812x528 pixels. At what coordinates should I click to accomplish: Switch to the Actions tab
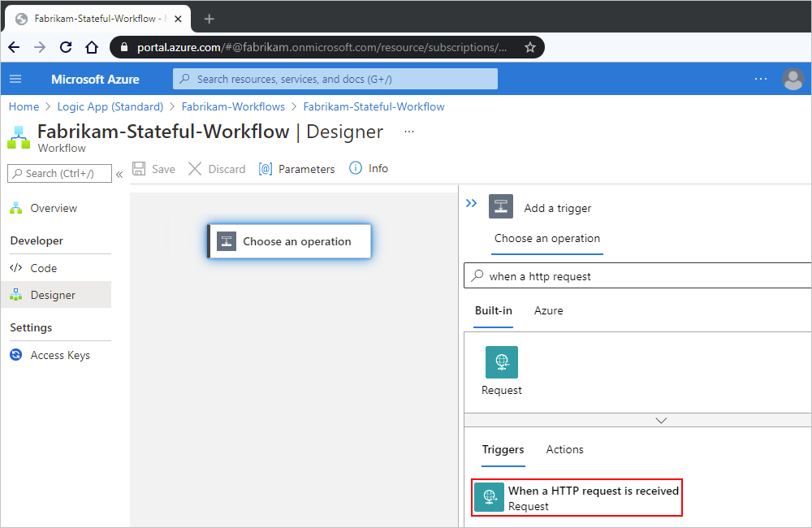(564, 449)
